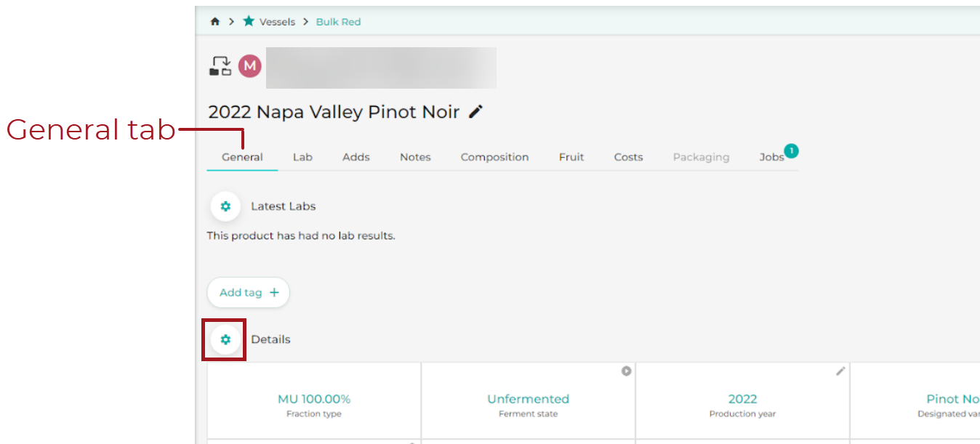Click the transfer folders icon
The width and height of the screenshot is (980, 444).
point(220,66)
